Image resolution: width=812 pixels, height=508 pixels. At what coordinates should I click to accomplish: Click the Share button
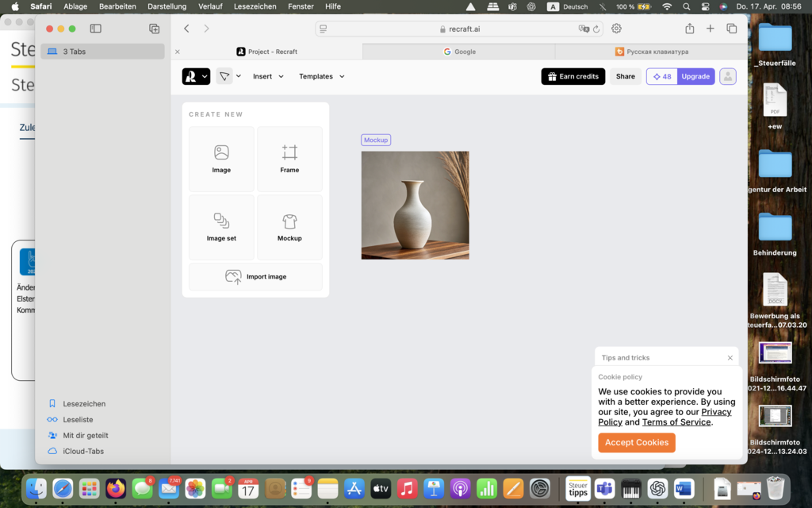point(625,76)
